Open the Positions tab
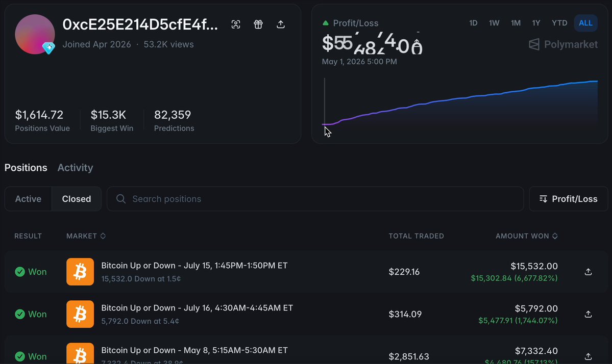 [26, 168]
